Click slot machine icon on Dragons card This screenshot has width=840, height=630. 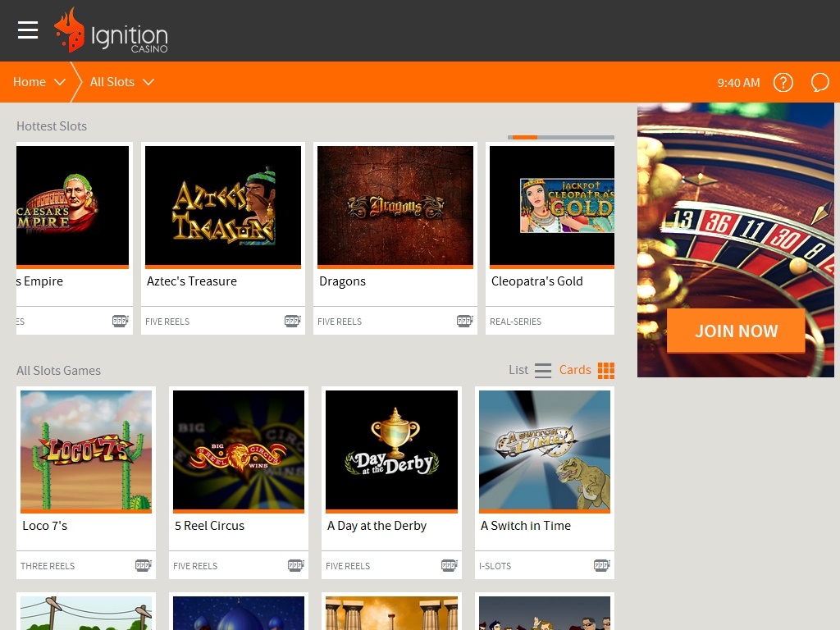465,321
